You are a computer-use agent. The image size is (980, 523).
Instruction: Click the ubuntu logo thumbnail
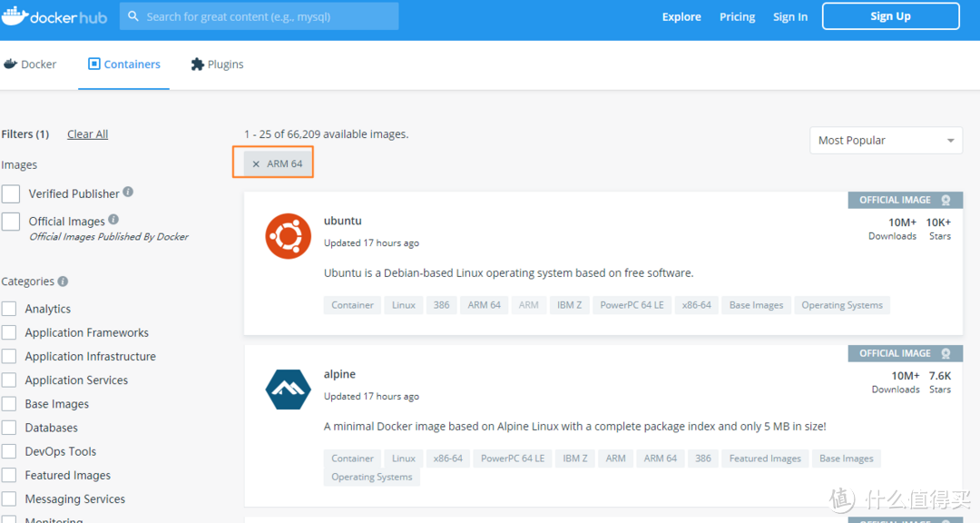pyautogui.click(x=289, y=236)
